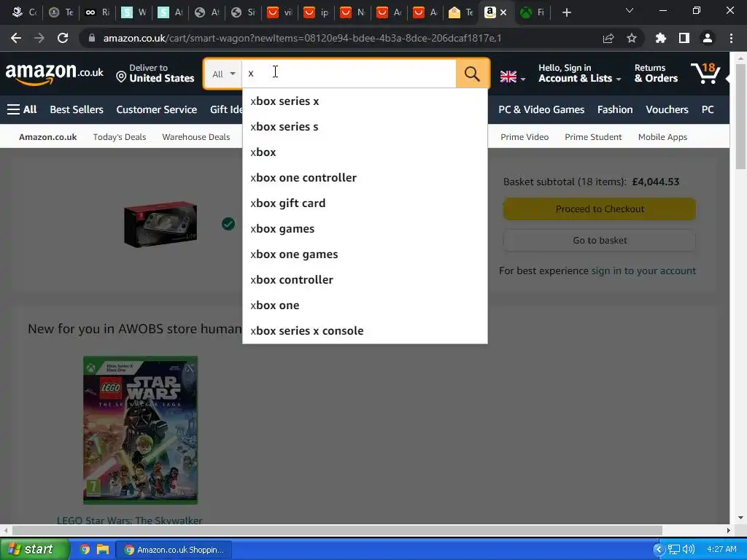Click into the Amazon search text field
The width and height of the screenshot is (747, 560).
pyautogui.click(x=349, y=74)
